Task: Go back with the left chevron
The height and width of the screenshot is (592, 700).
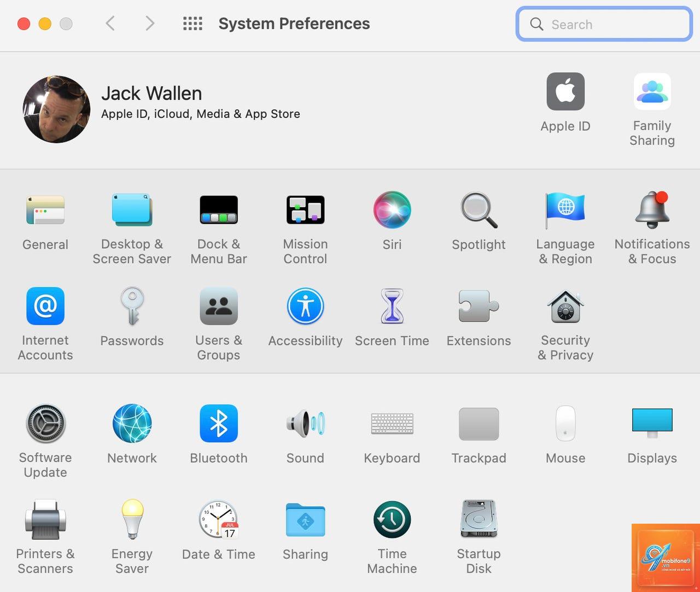Action: point(110,24)
